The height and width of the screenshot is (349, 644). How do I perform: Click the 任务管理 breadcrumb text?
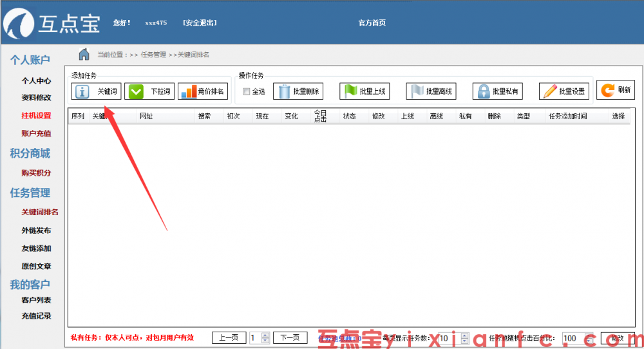[154, 55]
